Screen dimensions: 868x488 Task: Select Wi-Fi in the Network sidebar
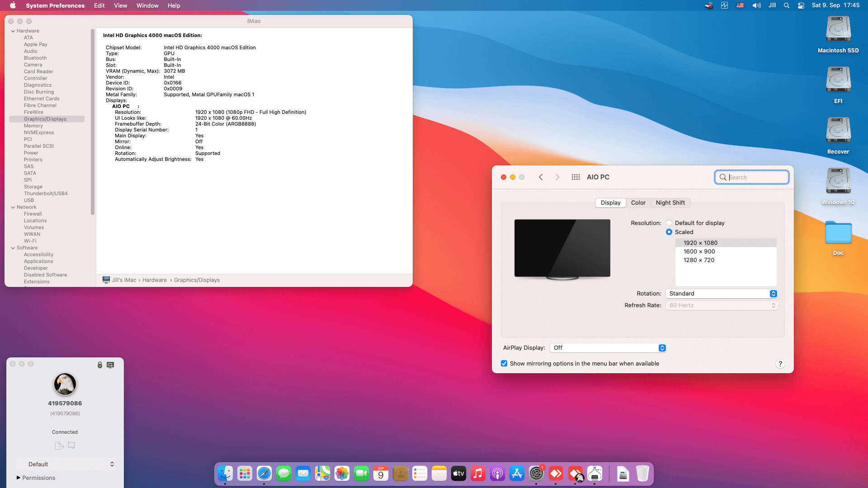click(x=30, y=241)
